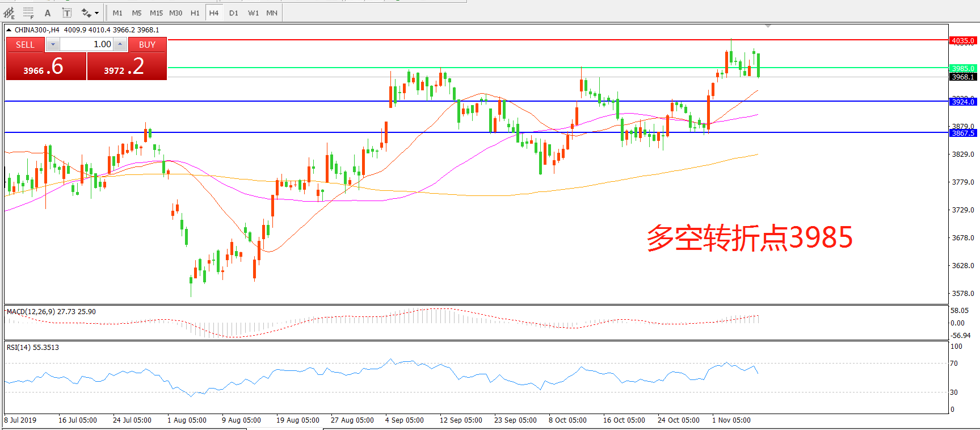Image resolution: width=980 pixels, height=430 pixels.
Task: Increase lot volume with up arrow
Action: (120, 44)
